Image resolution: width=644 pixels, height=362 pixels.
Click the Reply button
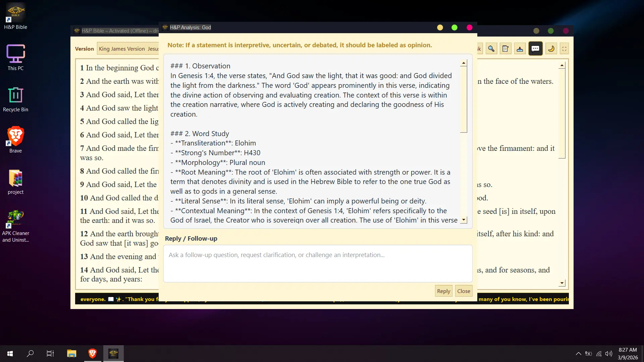pos(443,291)
